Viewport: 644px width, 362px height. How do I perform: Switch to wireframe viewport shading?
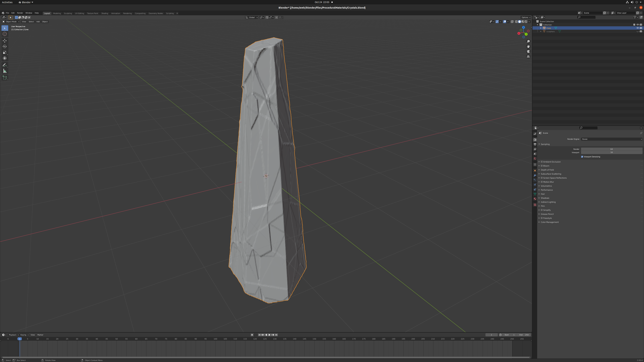coord(516,21)
